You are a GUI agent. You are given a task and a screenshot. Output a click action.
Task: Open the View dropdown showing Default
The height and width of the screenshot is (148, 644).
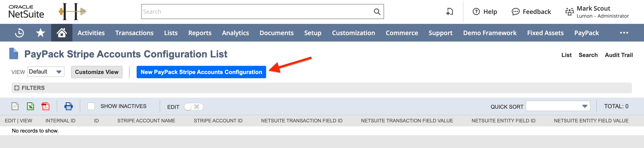pos(45,72)
